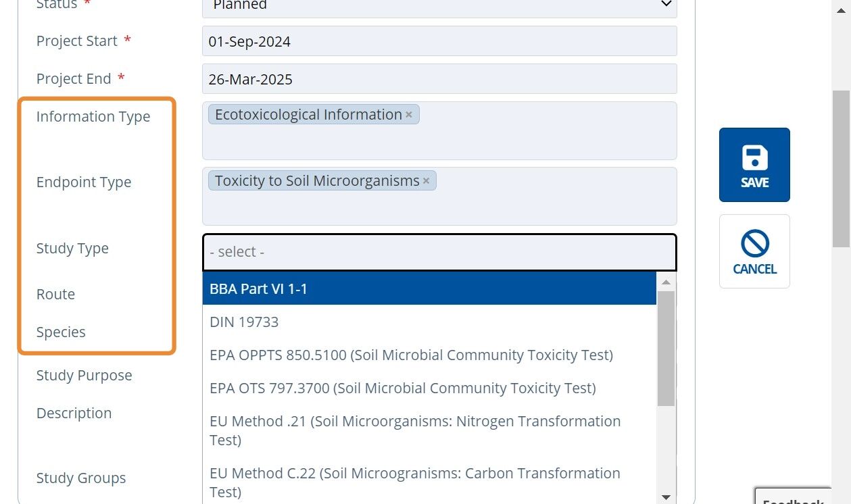The image size is (851, 504).
Task: Select EPA OPPTS 850.5100 option
Action: 429,355
